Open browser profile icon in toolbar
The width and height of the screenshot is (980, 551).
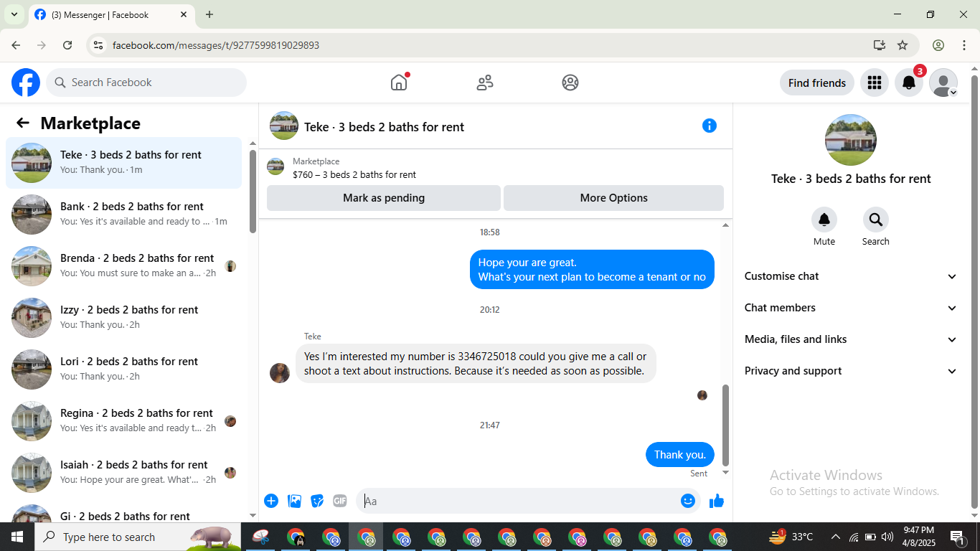pos(938,45)
